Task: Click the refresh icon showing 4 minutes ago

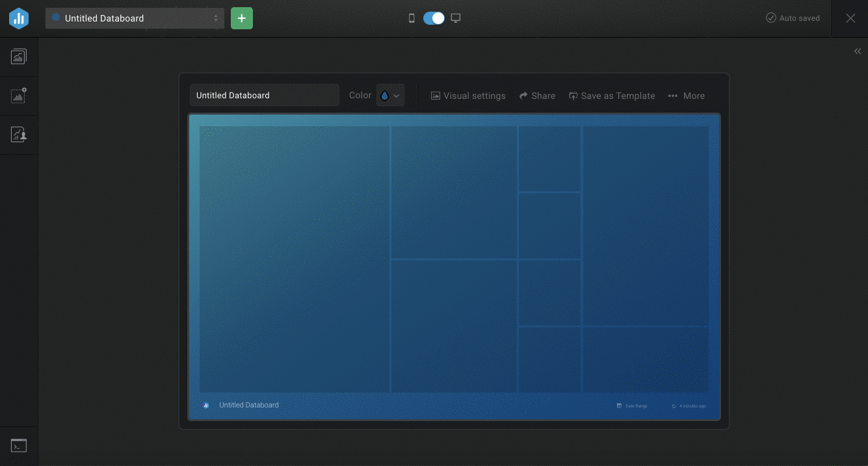Action: point(674,406)
